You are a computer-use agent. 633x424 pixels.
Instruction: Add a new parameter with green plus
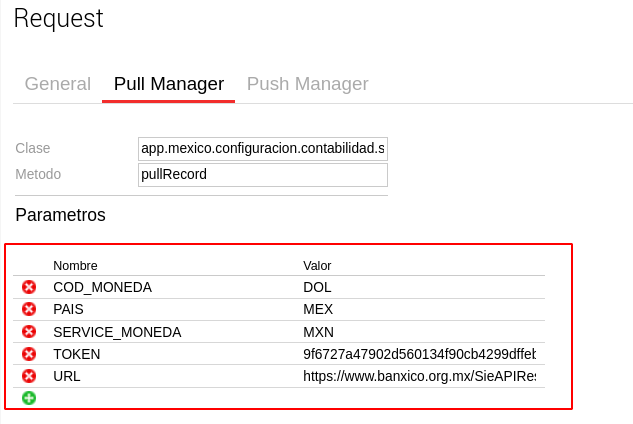(x=29, y=398)
